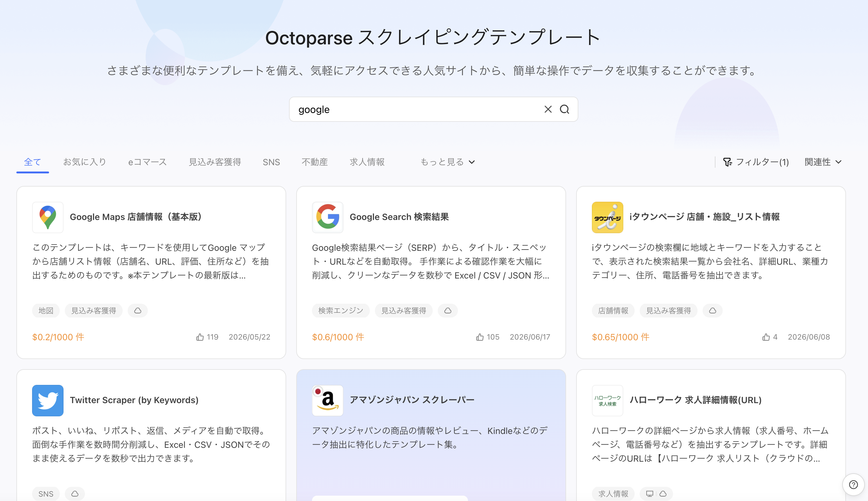Image resolution: width=868 pixels, height=501 pixels.
Task: Open the 見込み客獲得 category tab
Action: point(215,162)
